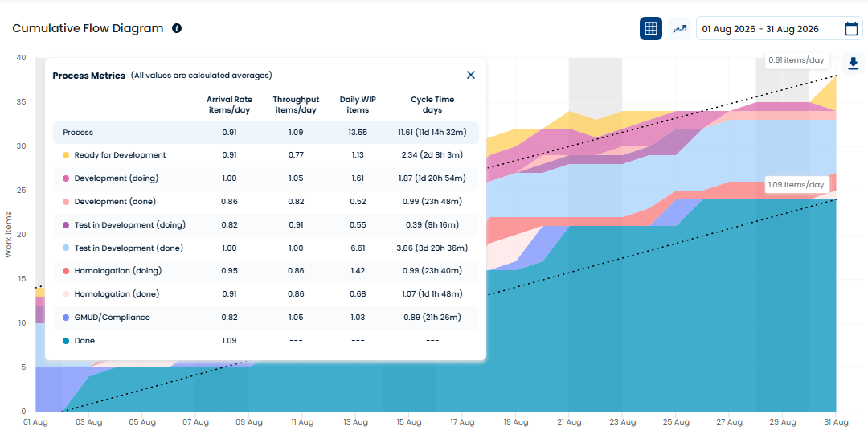Click the red Homologation (doing) legend dot
Viewport: 868px width, 439px height.
tap(66, 271)
